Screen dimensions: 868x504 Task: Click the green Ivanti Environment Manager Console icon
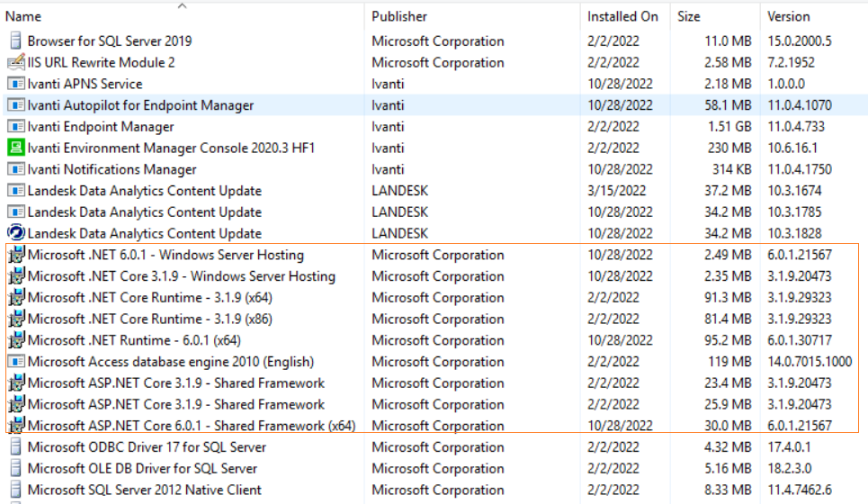15,148
